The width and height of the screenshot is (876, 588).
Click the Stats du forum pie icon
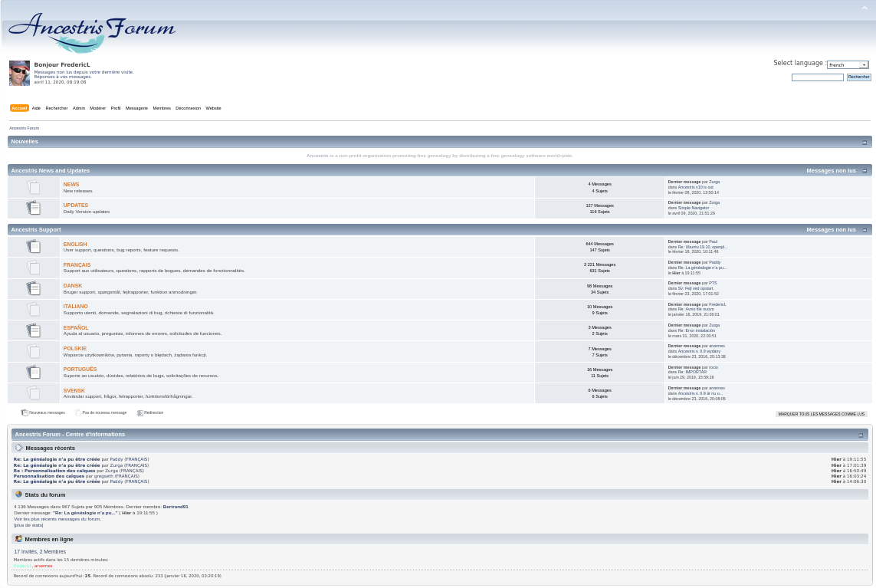click(x=19, y=494)
